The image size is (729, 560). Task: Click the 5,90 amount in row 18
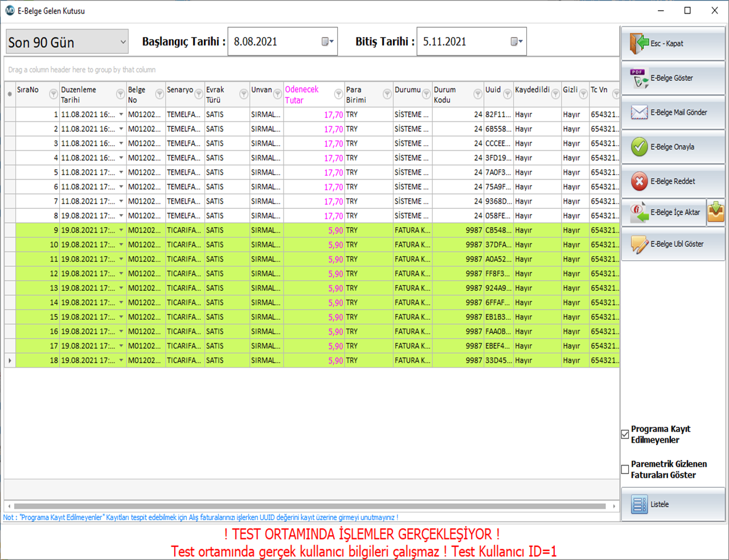[x=335, y=361]
